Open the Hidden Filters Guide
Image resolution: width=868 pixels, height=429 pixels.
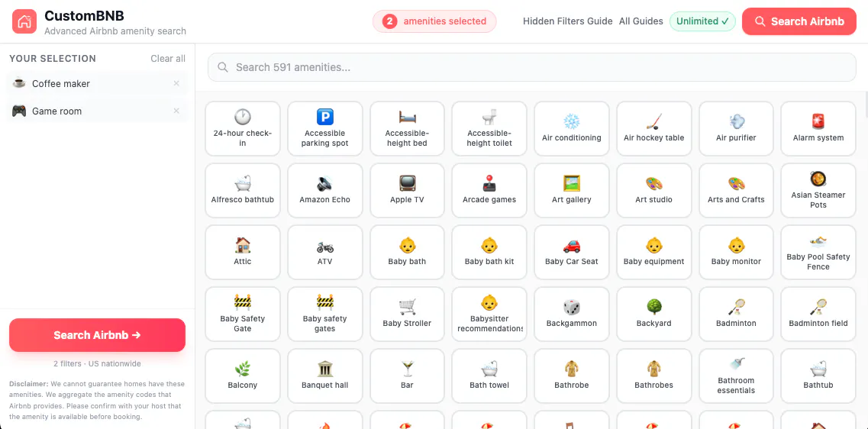pos(567,21)
